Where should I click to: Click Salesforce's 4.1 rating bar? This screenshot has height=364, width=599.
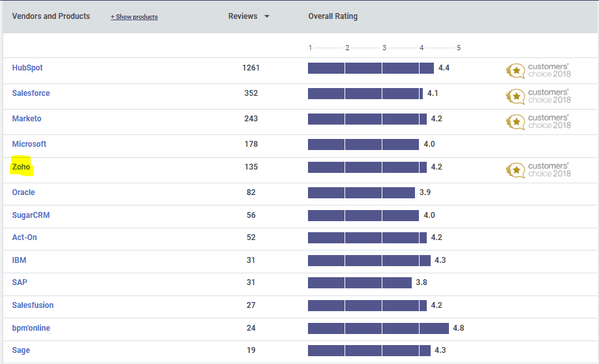click(x=365, y=93)
